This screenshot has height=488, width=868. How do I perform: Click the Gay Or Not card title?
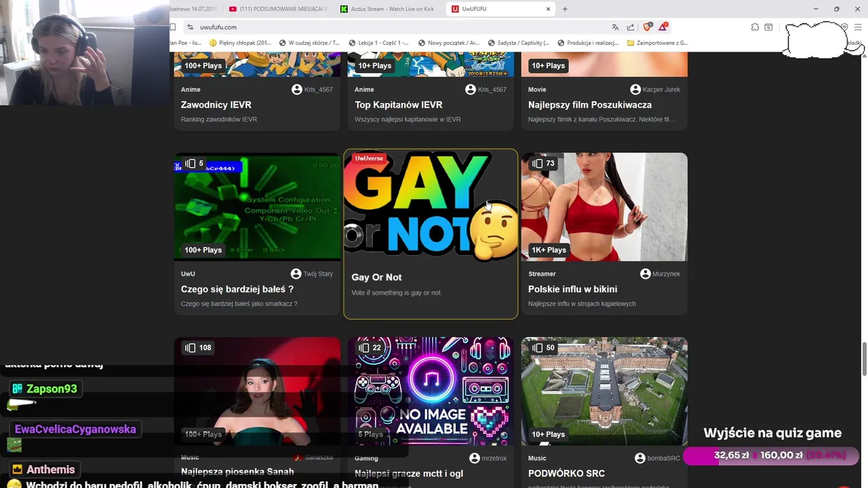pos(376,277)
